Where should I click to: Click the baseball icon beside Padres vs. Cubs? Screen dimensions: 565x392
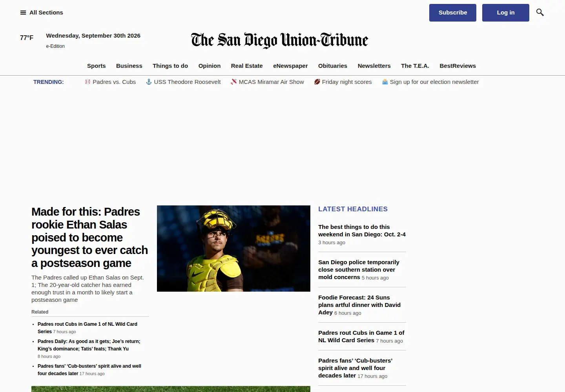pos(87,82)
